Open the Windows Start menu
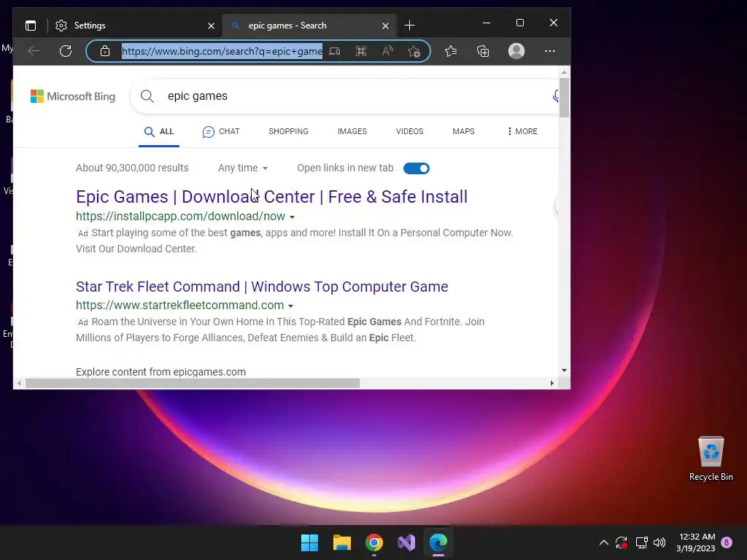Screen dimensions: 747x560 pyautogui.click(x=309, y=542)
